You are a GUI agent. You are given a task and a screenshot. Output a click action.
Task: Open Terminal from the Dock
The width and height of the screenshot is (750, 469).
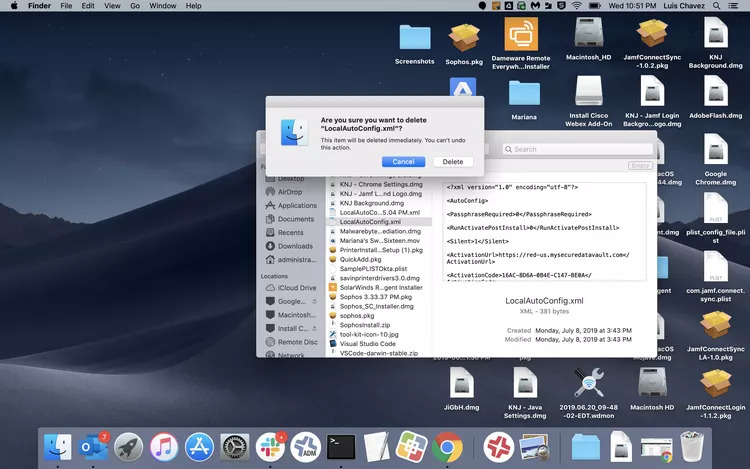[x=341, y=447]
